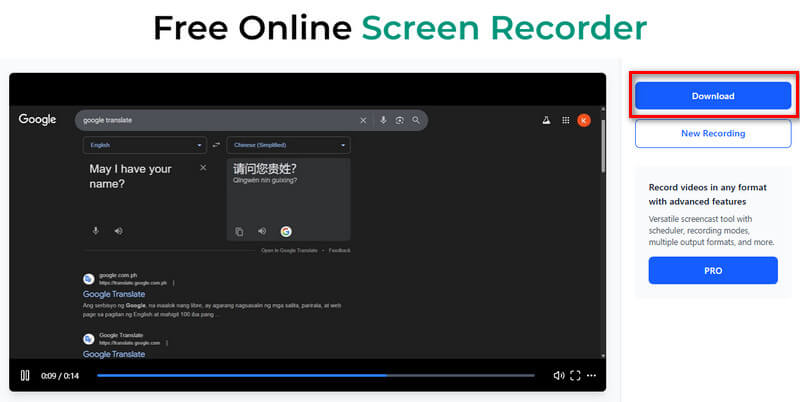Open the first Google Translate search result title
Screen dimensions: 800x402
tap(114, 294)
